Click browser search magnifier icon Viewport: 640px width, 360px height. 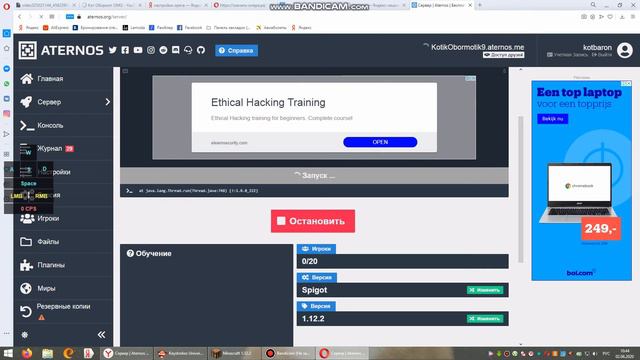593,5
